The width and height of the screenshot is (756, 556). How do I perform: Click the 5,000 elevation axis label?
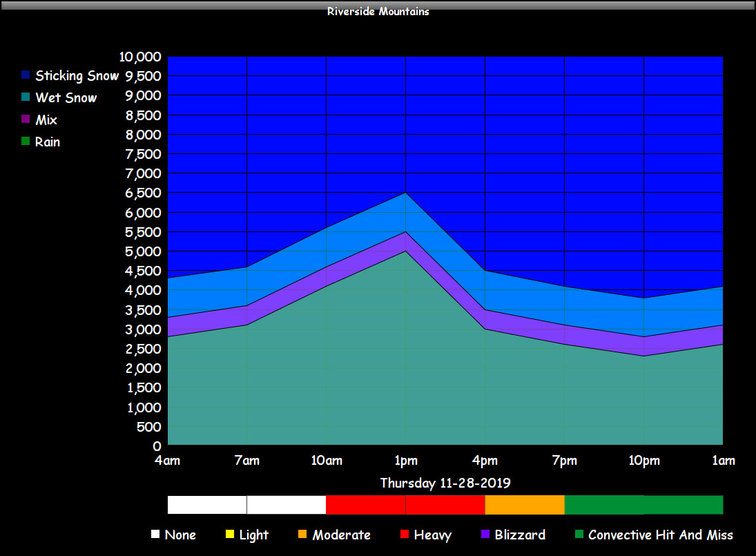click(144, 251)
